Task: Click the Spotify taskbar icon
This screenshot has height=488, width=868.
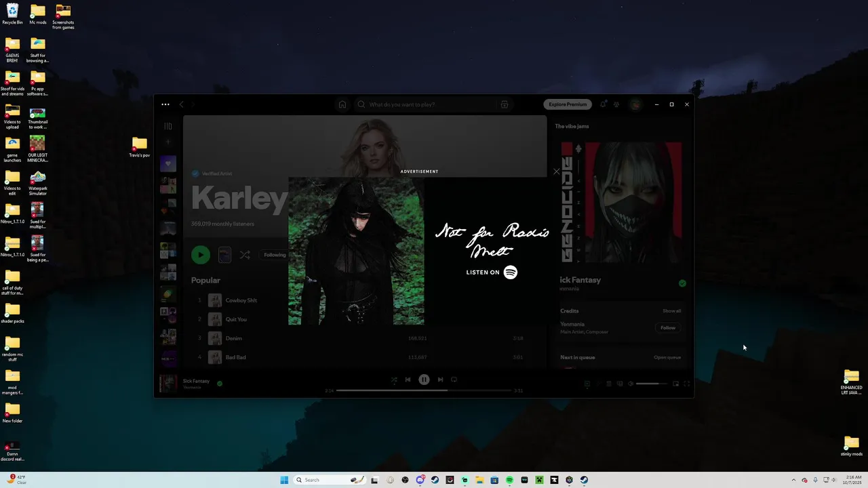Action: tap(509, 480)
